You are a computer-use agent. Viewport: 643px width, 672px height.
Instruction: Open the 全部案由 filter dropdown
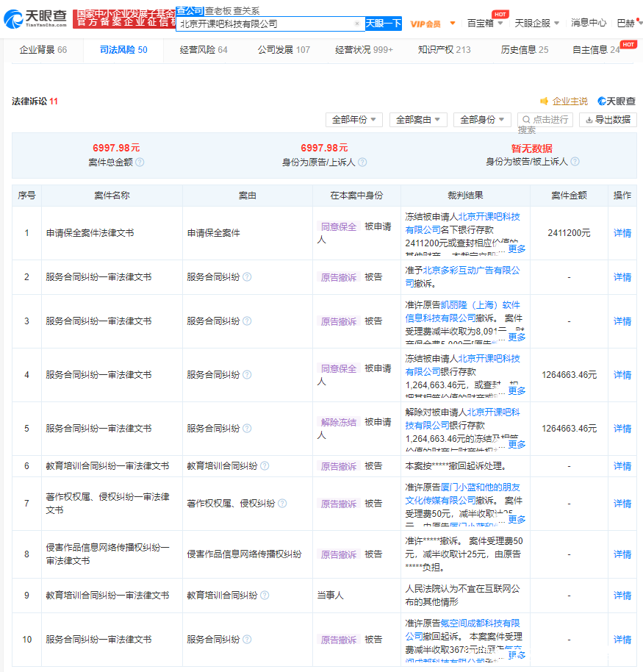point(418,119)
